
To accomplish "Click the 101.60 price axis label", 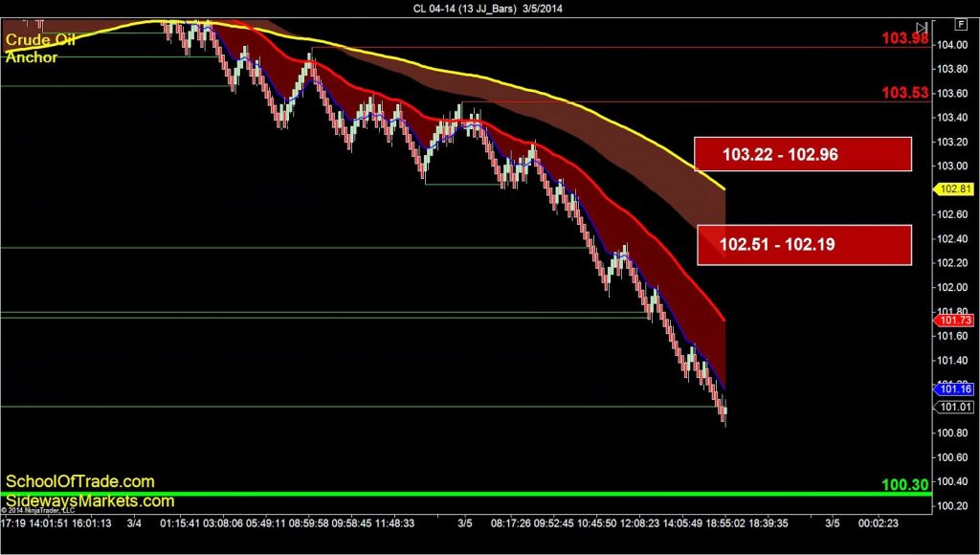I will tap(950, 336).
